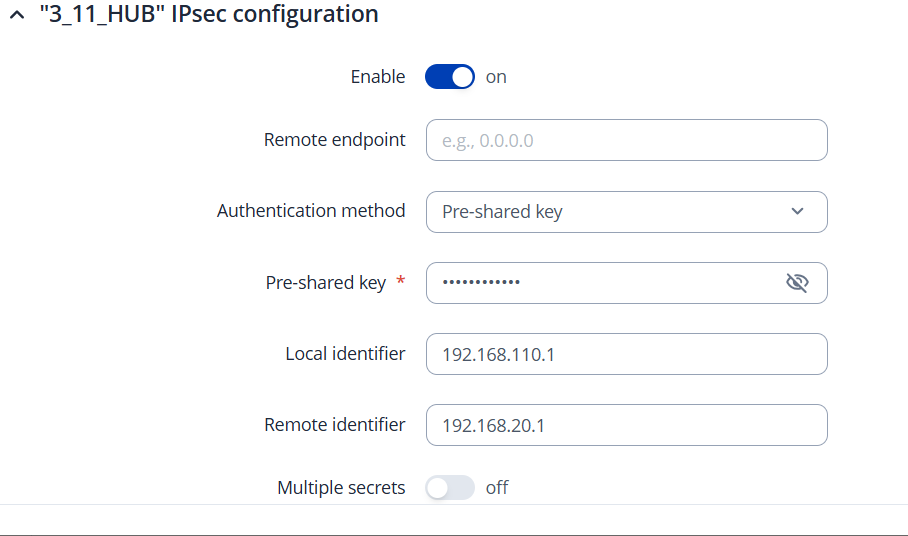Click the "Local identifier" field label
Screen dimensions: 908x536
click(345, 354)
